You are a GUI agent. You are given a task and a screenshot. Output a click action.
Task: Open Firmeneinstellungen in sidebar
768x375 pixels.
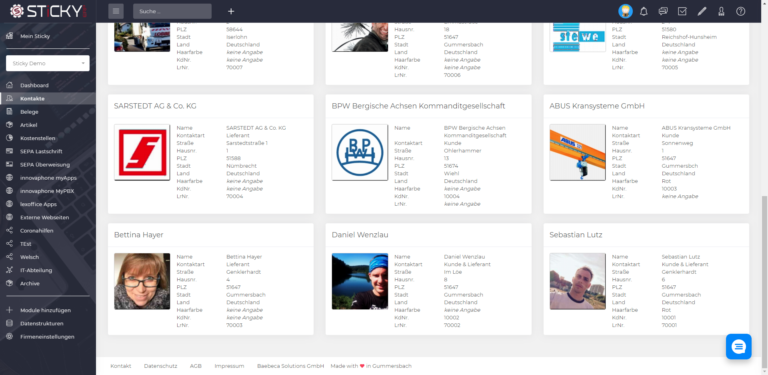[48, 337]
